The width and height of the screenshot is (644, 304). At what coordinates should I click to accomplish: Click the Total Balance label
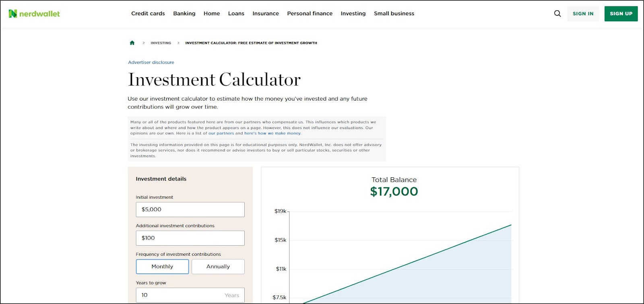(394, 180)
